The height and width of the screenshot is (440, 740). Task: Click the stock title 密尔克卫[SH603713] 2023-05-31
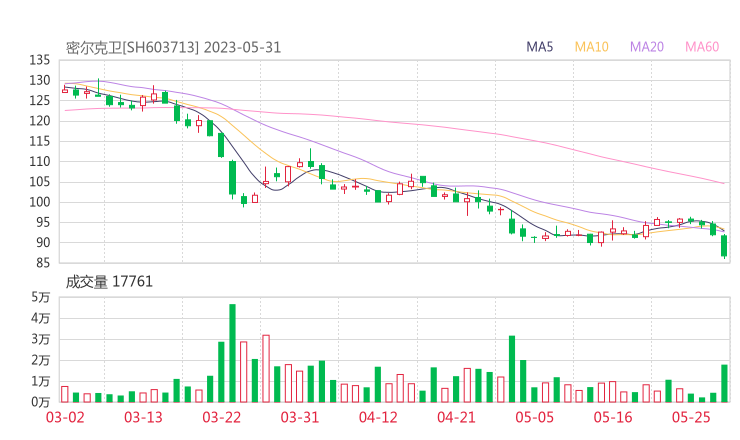pos(173,48)
